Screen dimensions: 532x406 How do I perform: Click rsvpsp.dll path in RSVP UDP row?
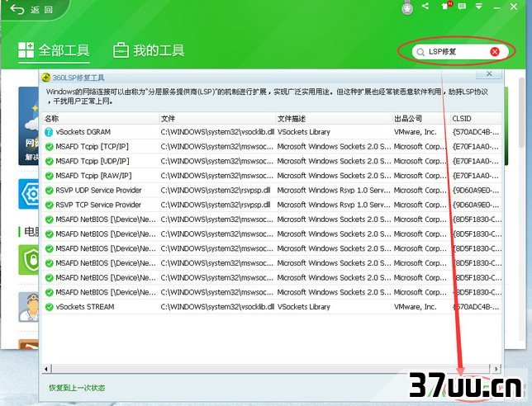coord(216,191)
